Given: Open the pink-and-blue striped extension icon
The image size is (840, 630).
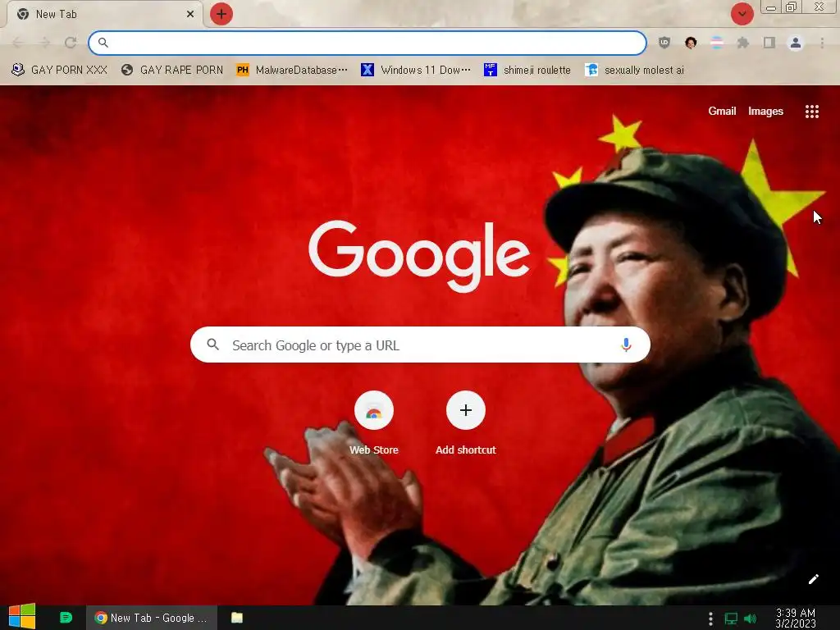Looking at the screenshot, I should 717,43.
